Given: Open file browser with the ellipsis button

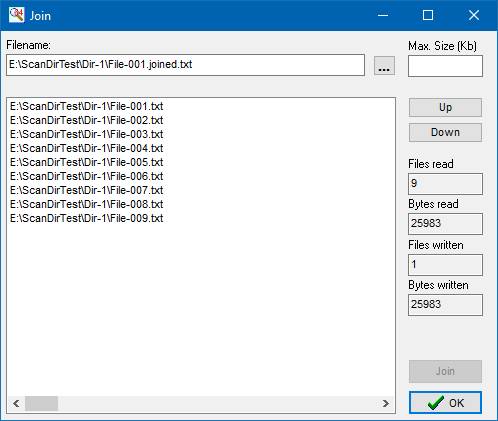Looking at the screenshot, I should click(x=384, y=66).
